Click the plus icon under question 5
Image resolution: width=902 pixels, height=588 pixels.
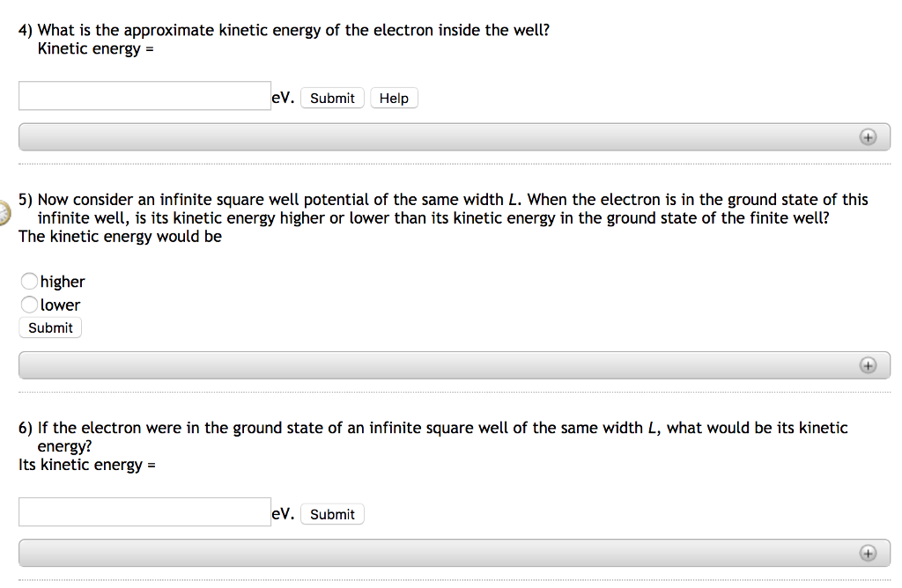868,365
